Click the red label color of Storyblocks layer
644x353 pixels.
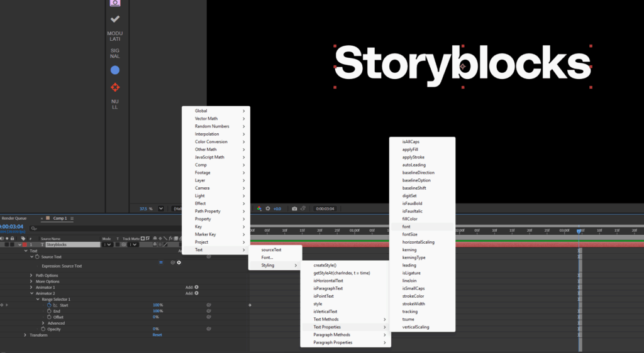(25, 244)
